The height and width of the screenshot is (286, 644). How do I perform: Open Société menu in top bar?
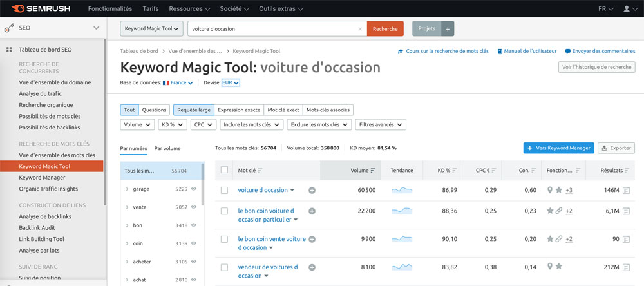234,8
